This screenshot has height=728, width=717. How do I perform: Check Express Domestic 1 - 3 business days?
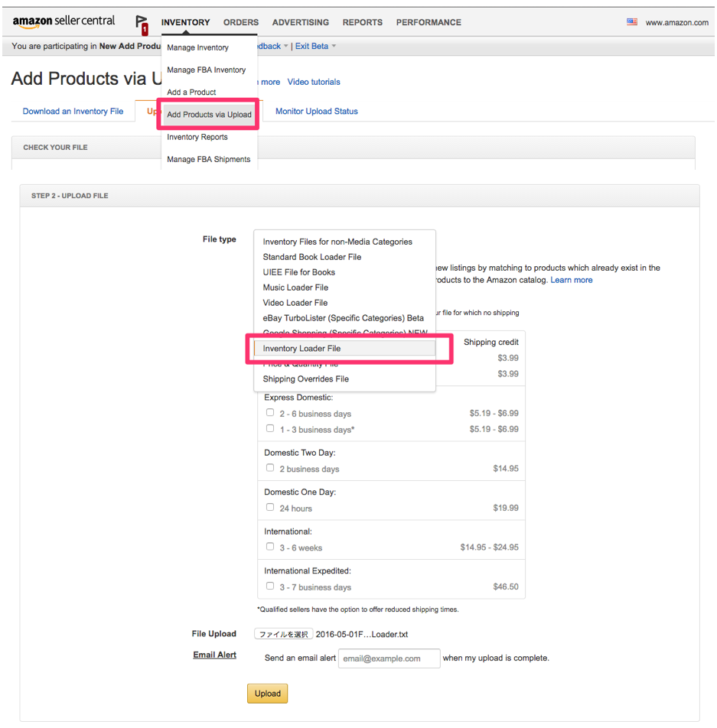(x=270, y=428)
